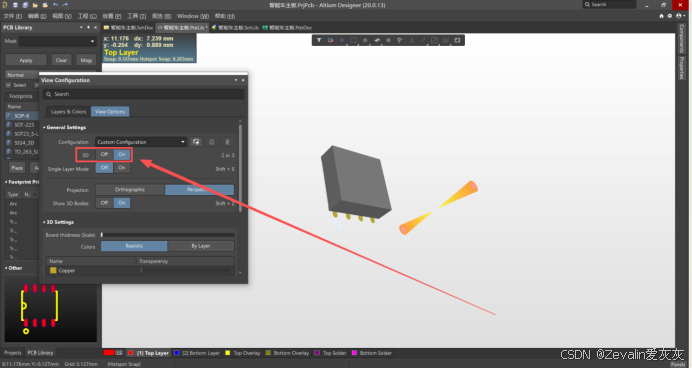Image resolution: width=692 pixels, height=369 pixels.
Task: Click the Align objects chart icon
Action: pyautogui.click(x=365, y=40)
